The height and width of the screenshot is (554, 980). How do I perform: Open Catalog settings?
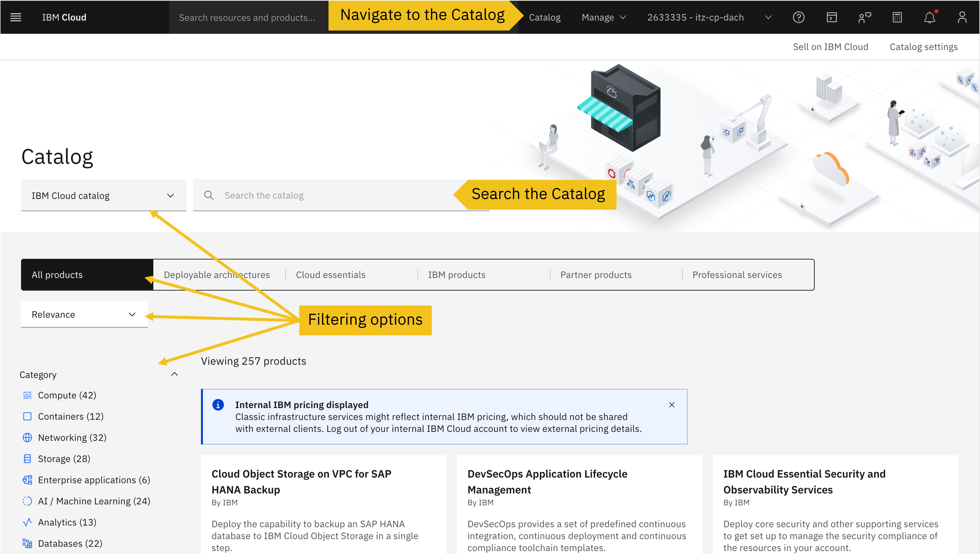click(x=923, y=47)
